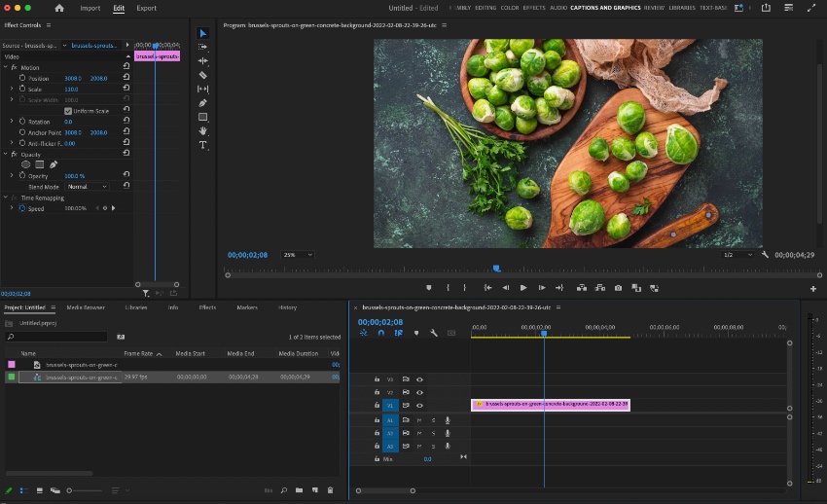This screenshot has height=504, width=827.
Task: Open monitor settings wrench icon
Action: click(x=766, y=255)
